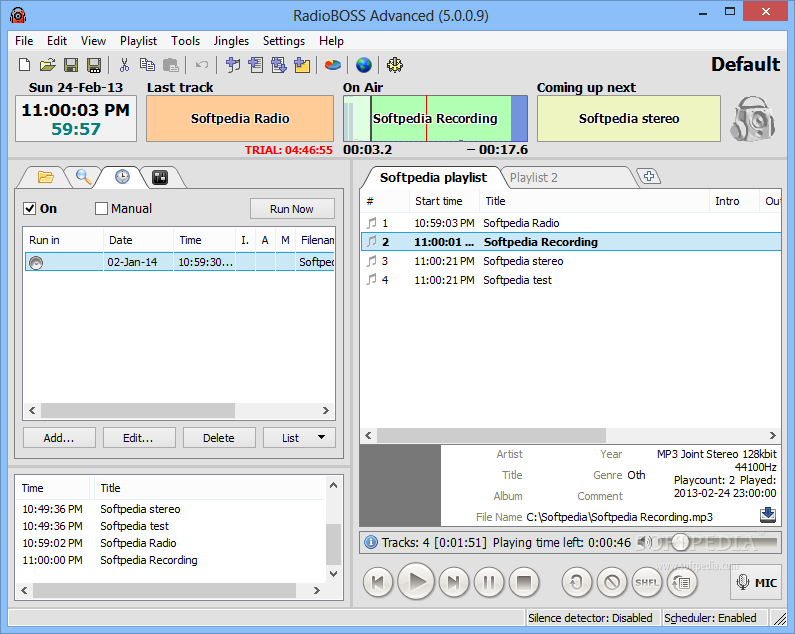Open the Tools menu
The height and width of the screenshot is (634, 795).
tap(185, 41)
